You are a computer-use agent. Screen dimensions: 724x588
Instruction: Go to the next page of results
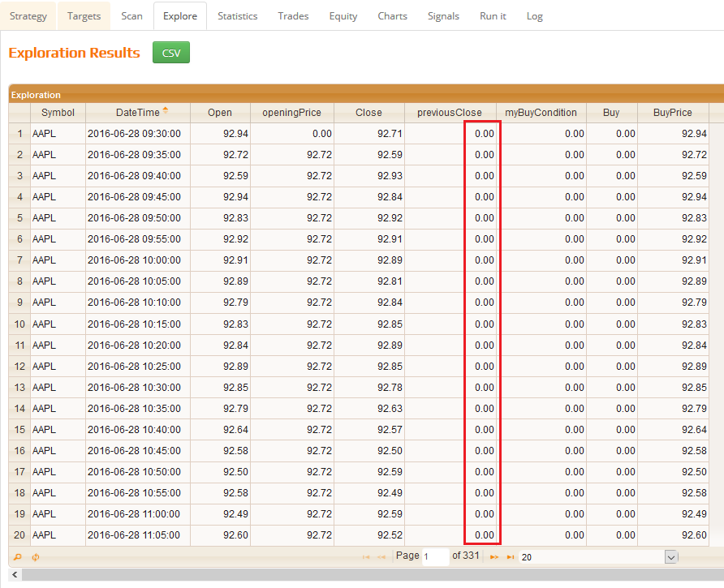[x=494, y=557]
